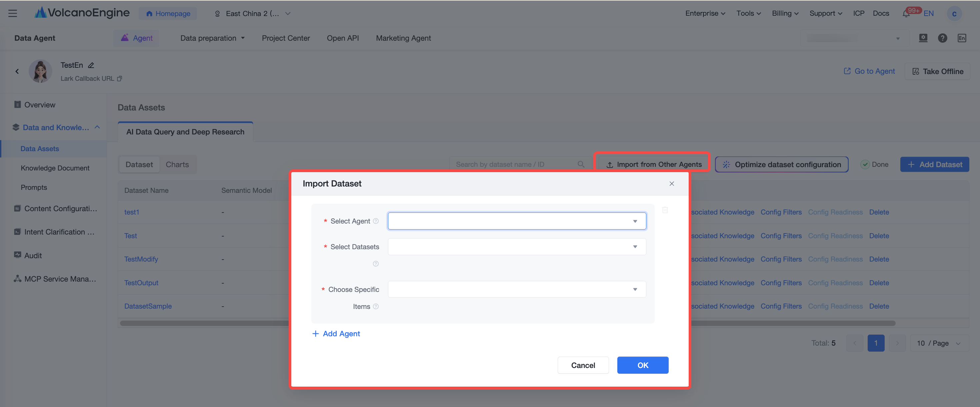Expand the East China 2 region selector
The width and height of the screenshot is (980, 407).
(x=253, y=14)
